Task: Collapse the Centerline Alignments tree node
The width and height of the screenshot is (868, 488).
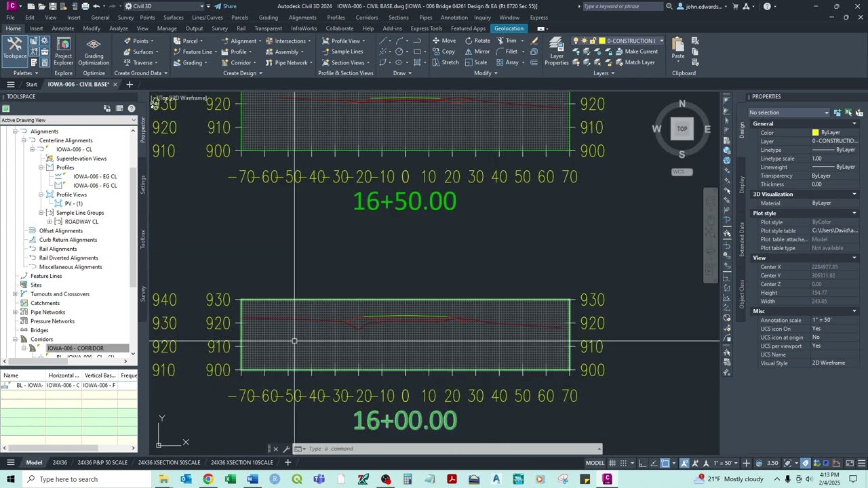Action: click(23, 140)
